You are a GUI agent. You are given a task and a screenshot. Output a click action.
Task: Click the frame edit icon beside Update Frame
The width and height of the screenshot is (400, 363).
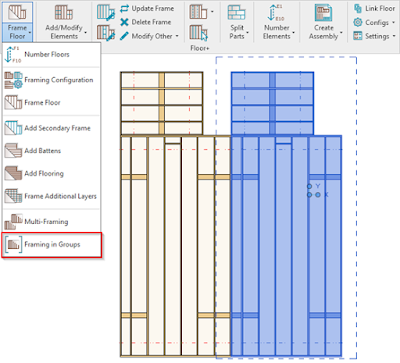click(106, 12)
